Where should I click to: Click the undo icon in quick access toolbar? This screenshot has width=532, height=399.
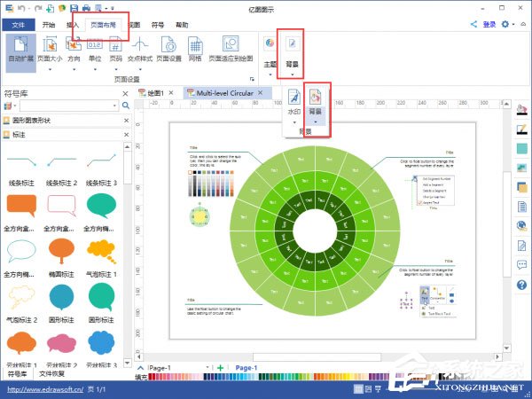tap(21, 8)
